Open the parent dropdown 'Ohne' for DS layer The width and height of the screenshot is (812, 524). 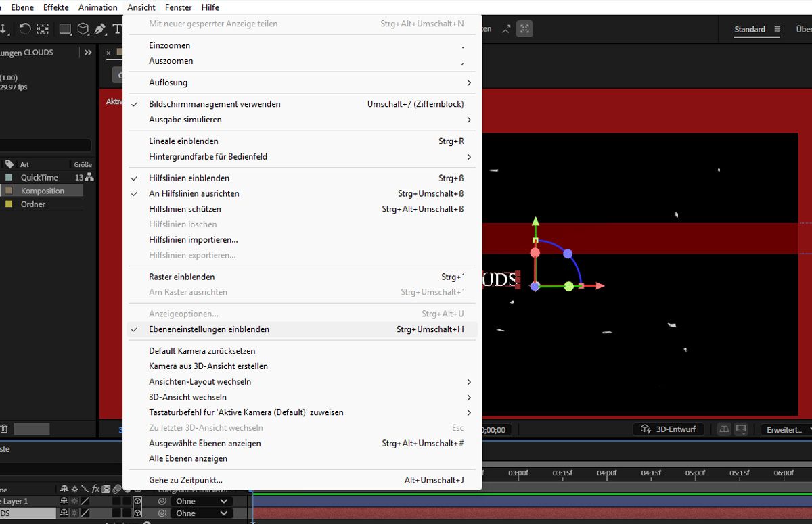(x=201, y=513)
